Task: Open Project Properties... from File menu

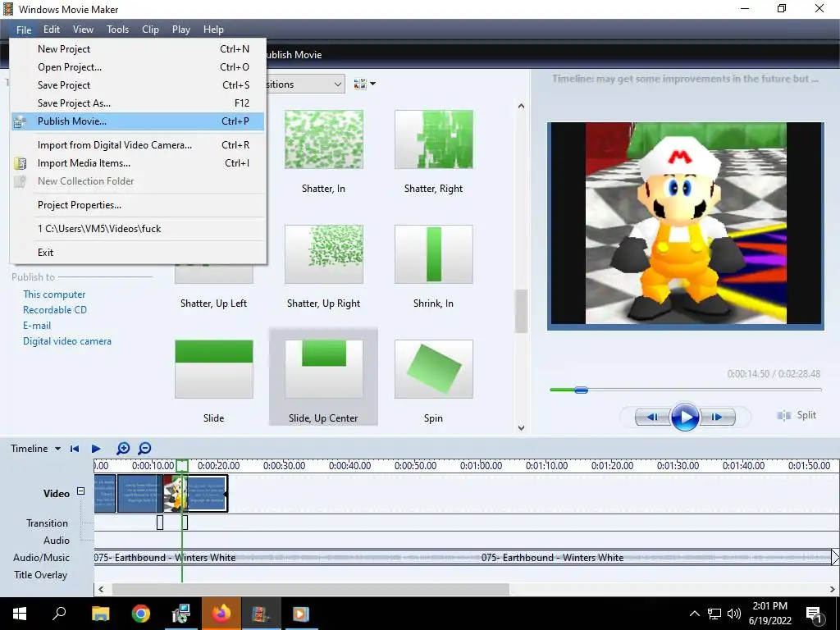Action: 138,204
